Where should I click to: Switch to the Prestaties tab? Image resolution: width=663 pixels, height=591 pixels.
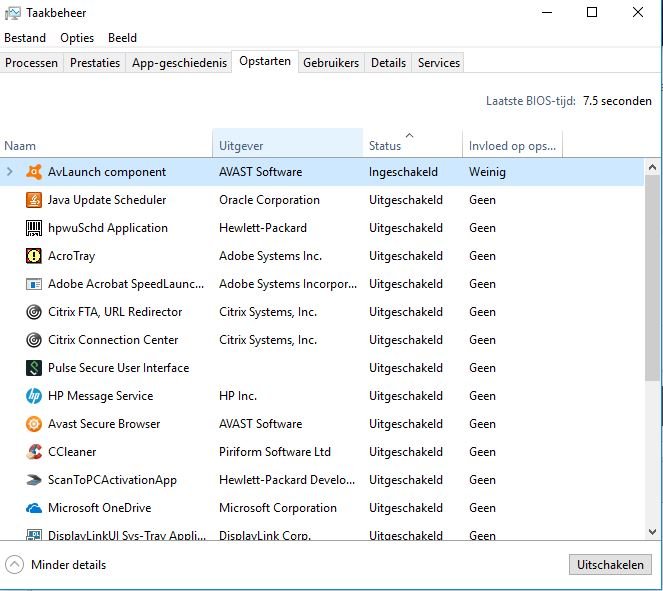pyautogui.click(x=95, y=63)
